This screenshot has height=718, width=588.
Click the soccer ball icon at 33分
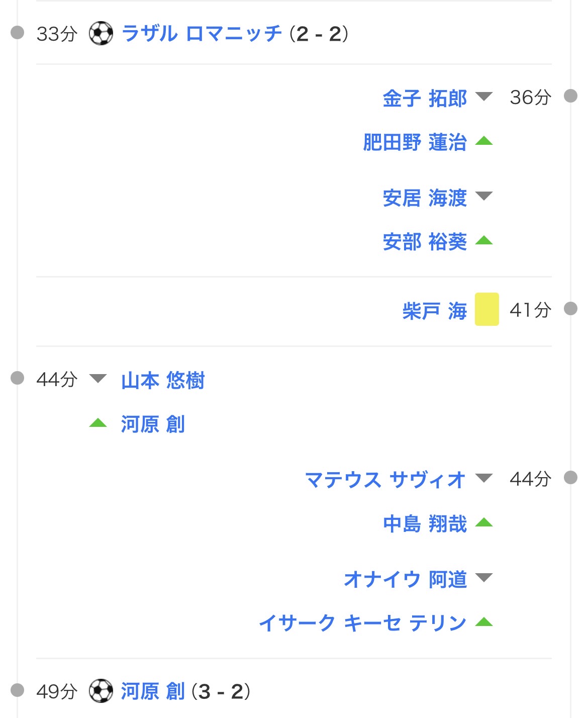[101, 34]
